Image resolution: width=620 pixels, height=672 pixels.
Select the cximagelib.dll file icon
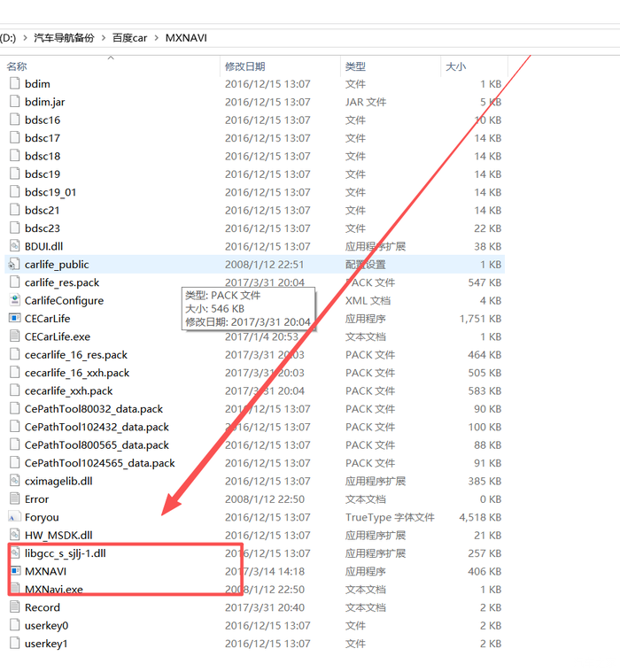click(x=14, y=481)
